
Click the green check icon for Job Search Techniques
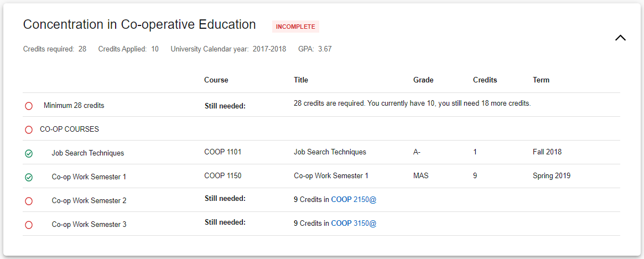click(29, 153)
